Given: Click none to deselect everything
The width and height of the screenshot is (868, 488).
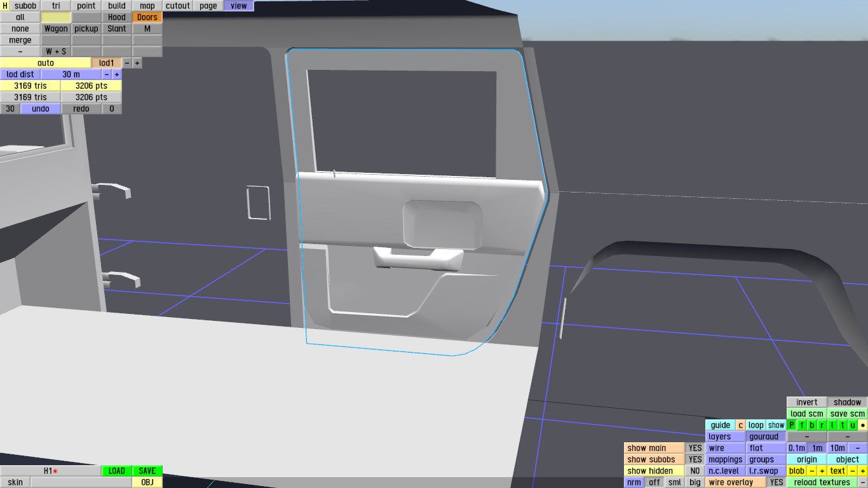Looking at the screenshot, I should point(20,29).
